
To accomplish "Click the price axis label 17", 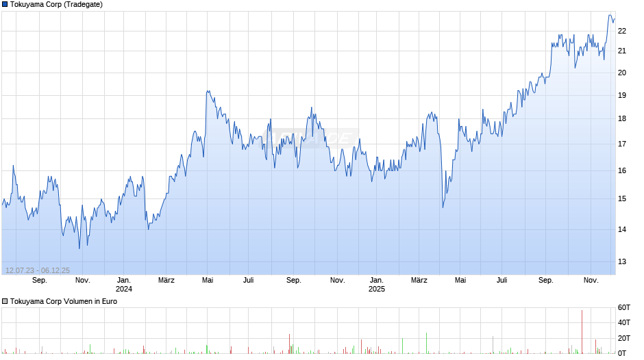I will click(622, 144).
